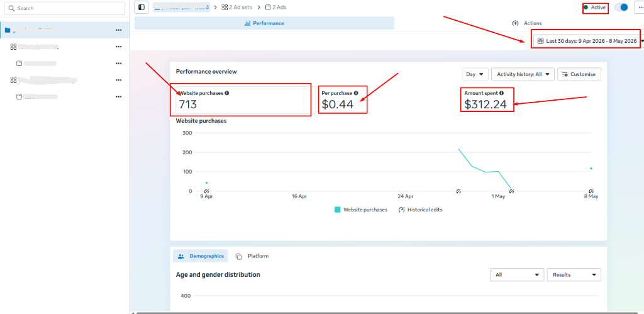Image resolution: width=644 pixels, height=314 pixels.
Task: Open the Activity history: All dropdown
Action: tap(523, 74)
